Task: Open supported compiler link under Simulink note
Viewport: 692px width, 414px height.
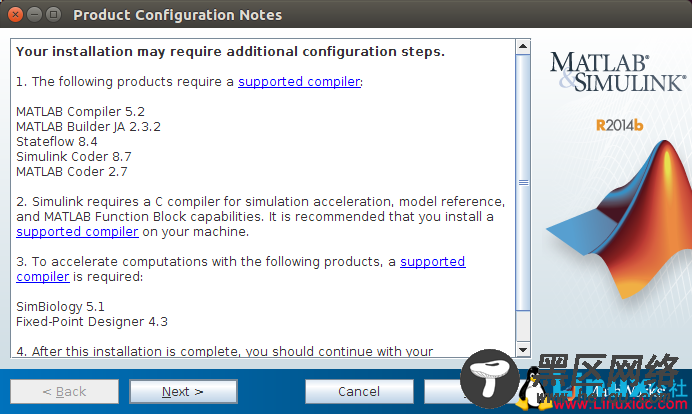Action: point(77,231)
